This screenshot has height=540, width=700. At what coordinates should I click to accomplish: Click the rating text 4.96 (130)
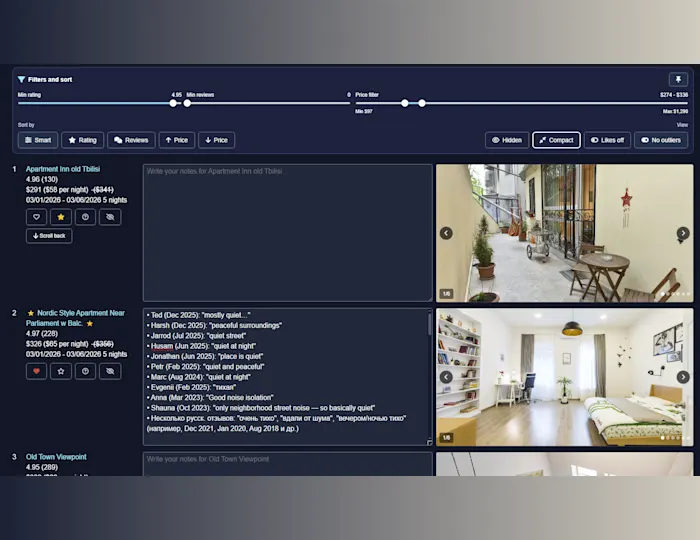point(42,179)
